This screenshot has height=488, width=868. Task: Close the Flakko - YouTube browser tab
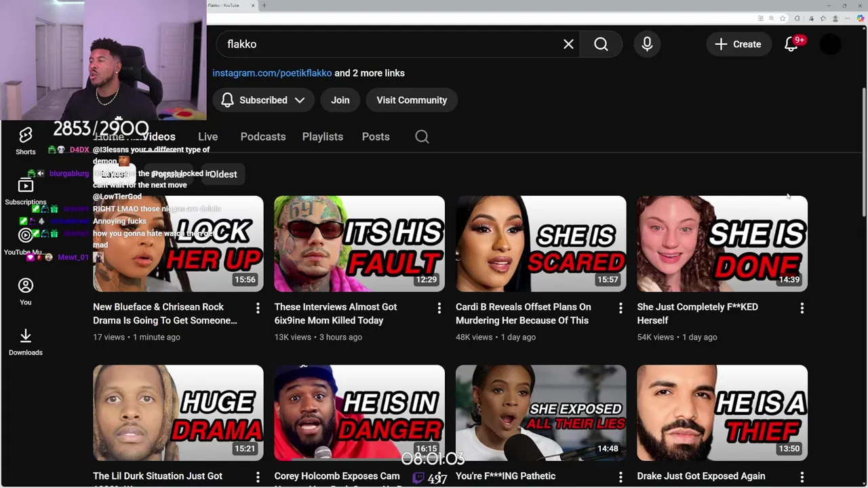[253, 5]
